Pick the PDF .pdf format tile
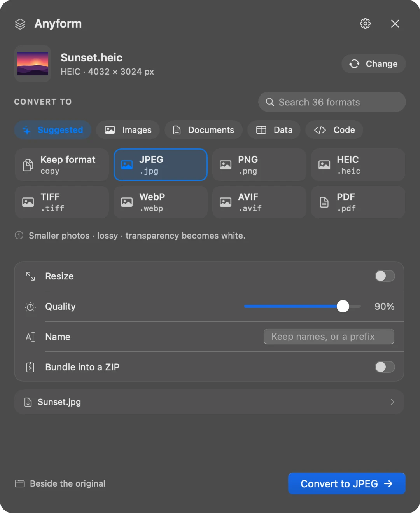 [358, 202]
